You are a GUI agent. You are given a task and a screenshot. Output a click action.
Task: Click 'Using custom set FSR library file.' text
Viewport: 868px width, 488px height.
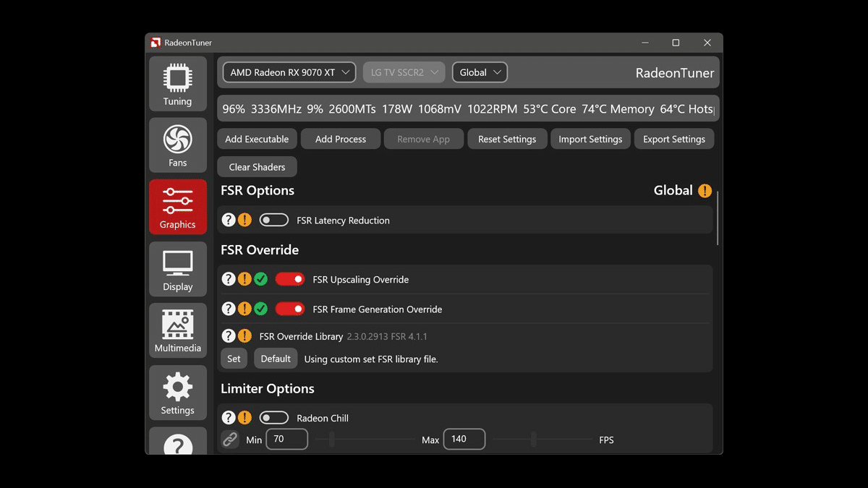tap(371, 359)
